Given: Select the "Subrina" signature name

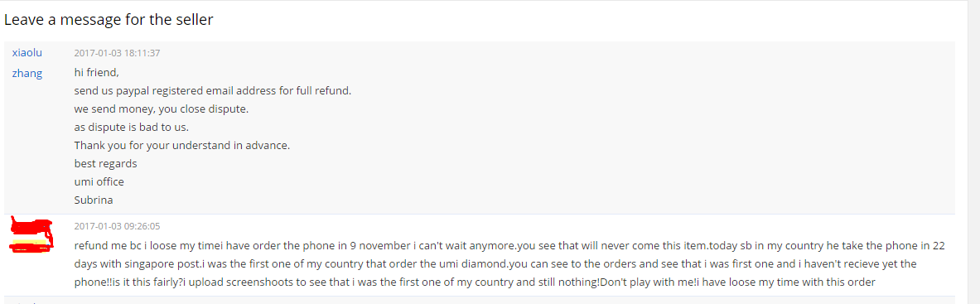Looking at the screenshot, I should [x=93, y=200].
